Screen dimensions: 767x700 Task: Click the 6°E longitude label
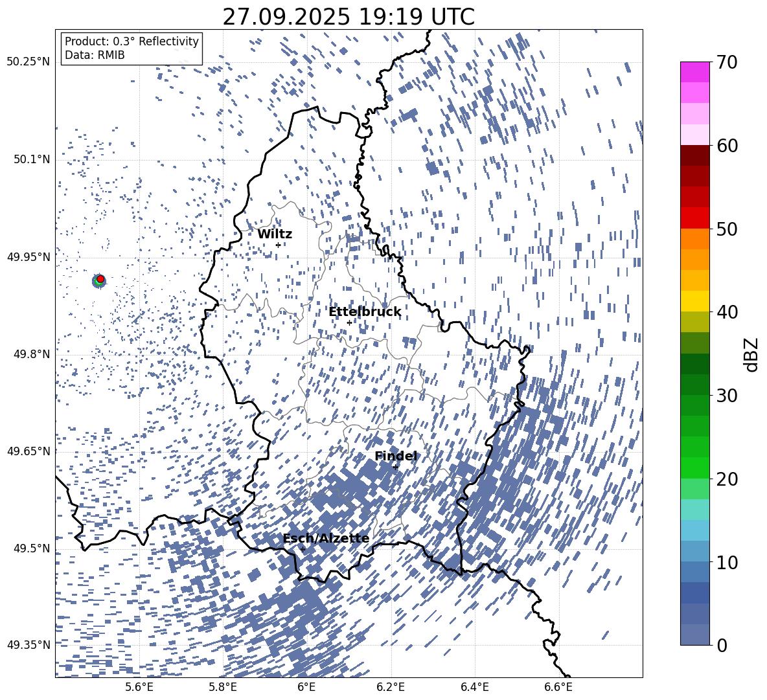pos(306,687)
